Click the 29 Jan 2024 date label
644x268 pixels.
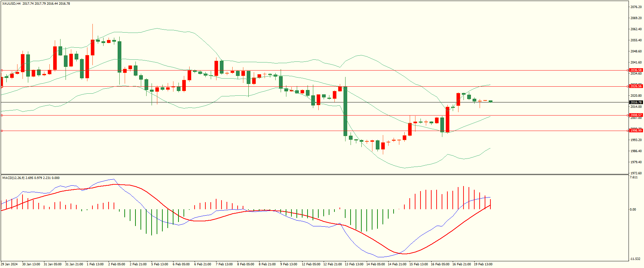point(9,264)
